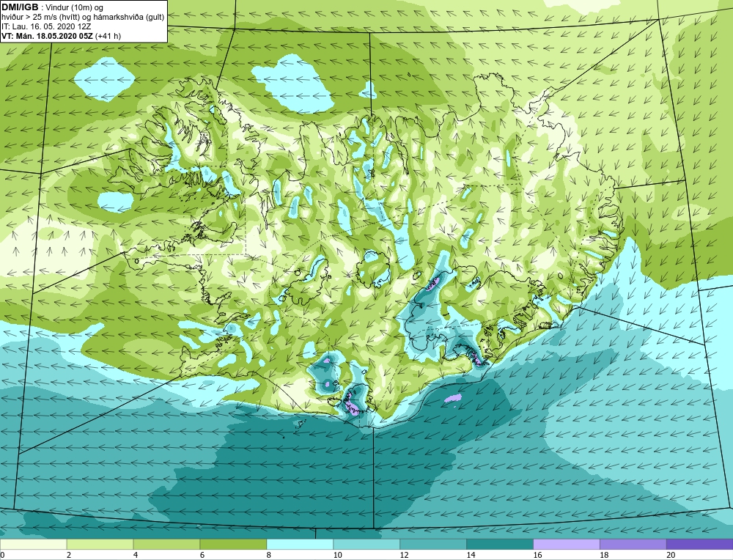The width and height of the screenshot is (733, 560).
Task: Click the 0–2 m/s pale yellow legend swatch
Action: point(33,544)
